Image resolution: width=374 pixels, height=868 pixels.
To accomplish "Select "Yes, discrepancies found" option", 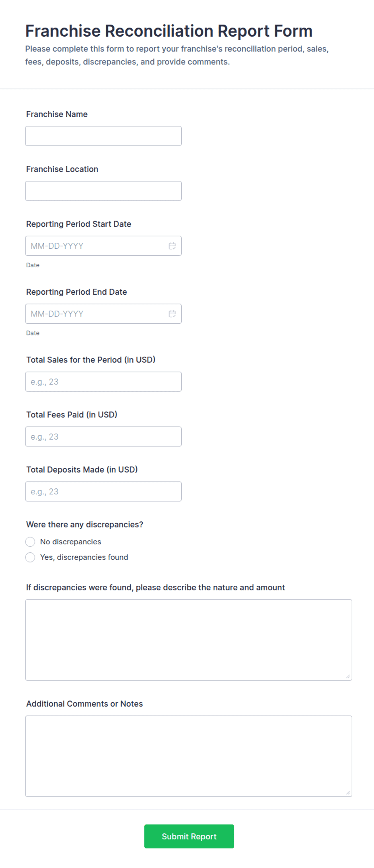I will coord(30,557).
